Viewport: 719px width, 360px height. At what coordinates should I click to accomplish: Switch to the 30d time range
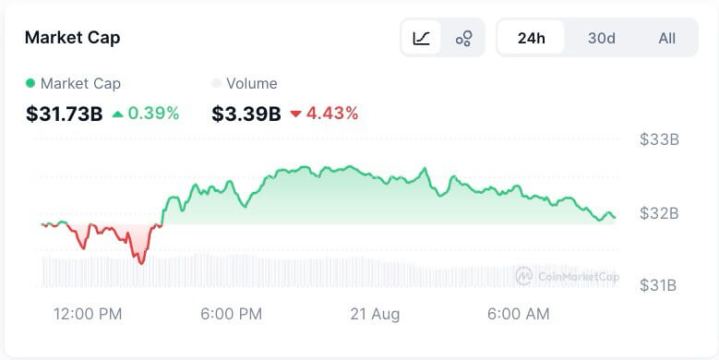601,38
